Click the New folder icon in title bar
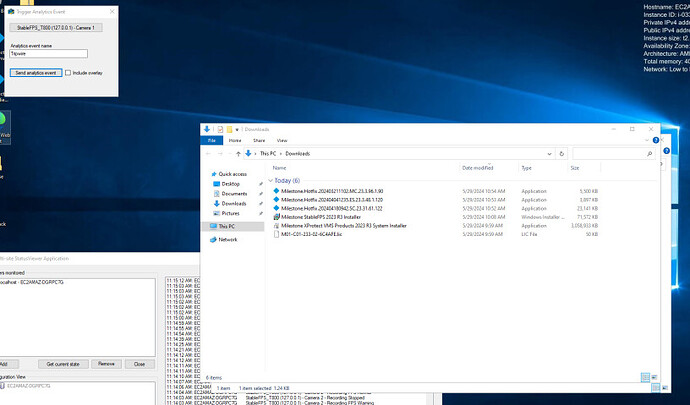The height and width of the screenshot is (405, 690). coord(229,129)
